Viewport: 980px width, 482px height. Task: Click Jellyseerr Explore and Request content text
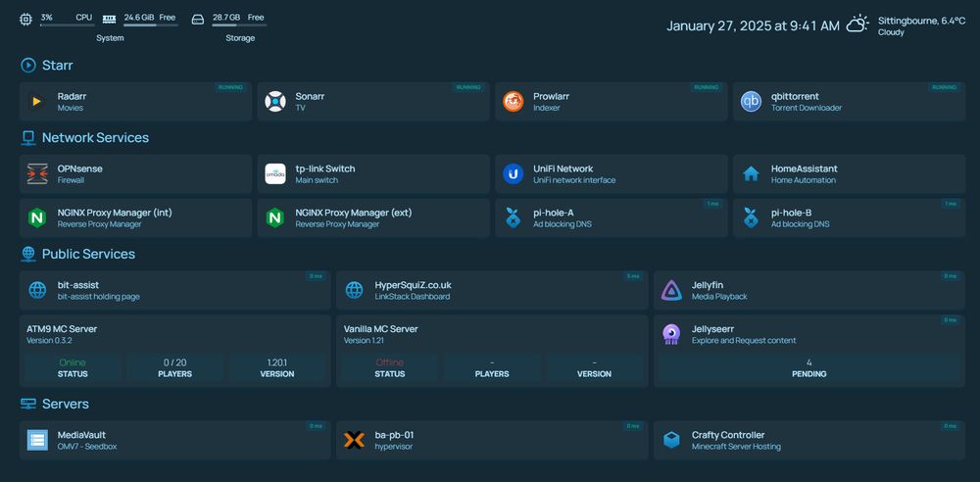(744, 341)
